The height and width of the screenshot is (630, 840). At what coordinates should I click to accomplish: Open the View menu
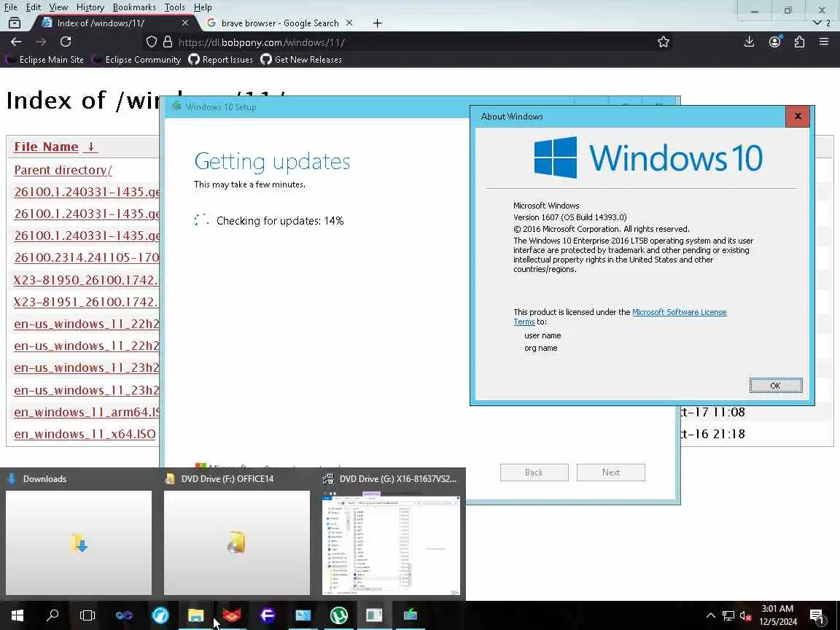(58, 7)
